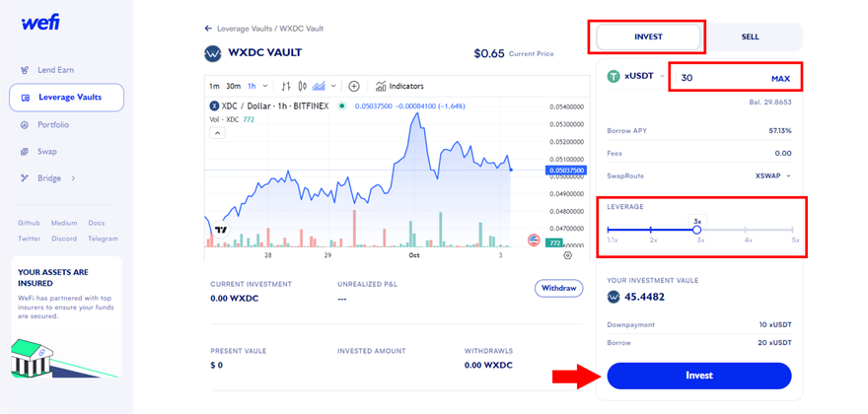The height and width of the screenshot is (414, 868).
Task: Click the Withdraw button
Action: coord(558,289)
